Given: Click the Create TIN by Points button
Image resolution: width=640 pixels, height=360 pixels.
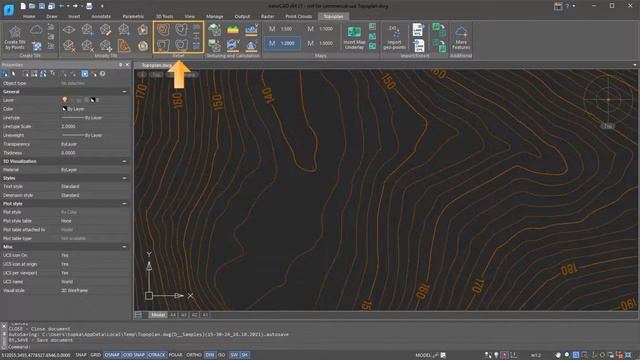Looking at the screenshot, I should tap(15, 37).
